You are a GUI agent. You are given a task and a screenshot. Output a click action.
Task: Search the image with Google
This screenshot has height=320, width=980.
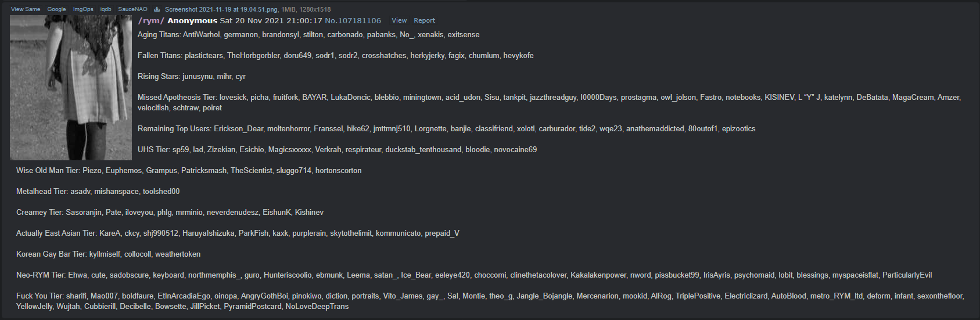56,9
